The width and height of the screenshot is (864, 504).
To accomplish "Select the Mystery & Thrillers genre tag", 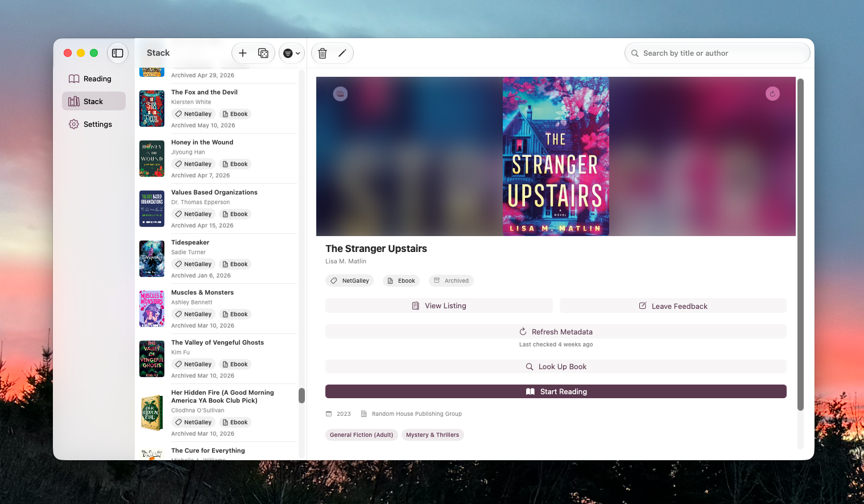I will point(433,435).
